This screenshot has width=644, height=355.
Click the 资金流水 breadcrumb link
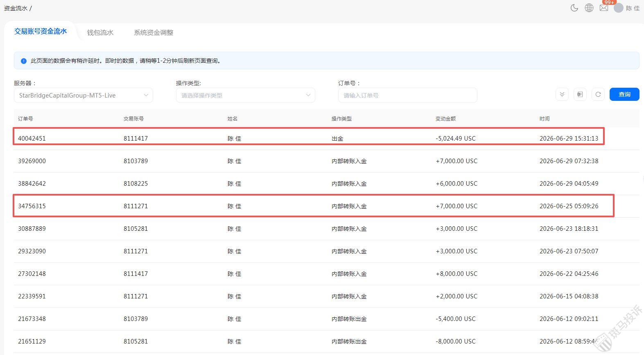(x=16, y=8)
